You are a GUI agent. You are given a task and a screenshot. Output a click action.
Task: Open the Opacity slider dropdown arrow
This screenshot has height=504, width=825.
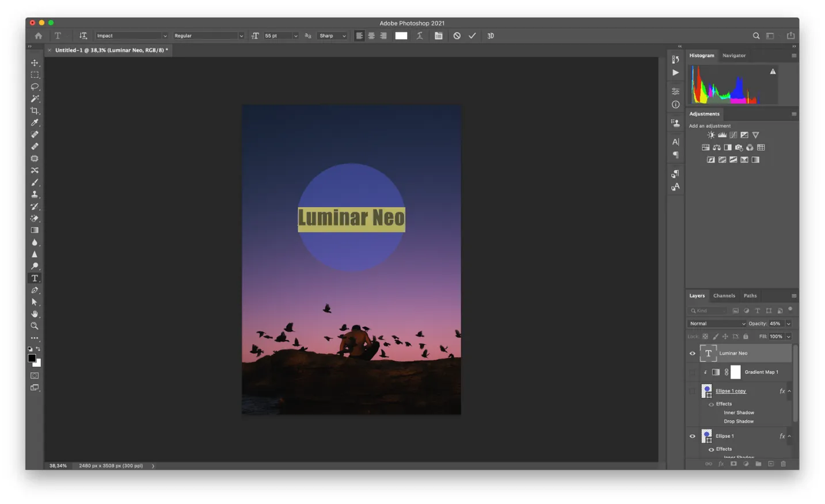[789, 324]
